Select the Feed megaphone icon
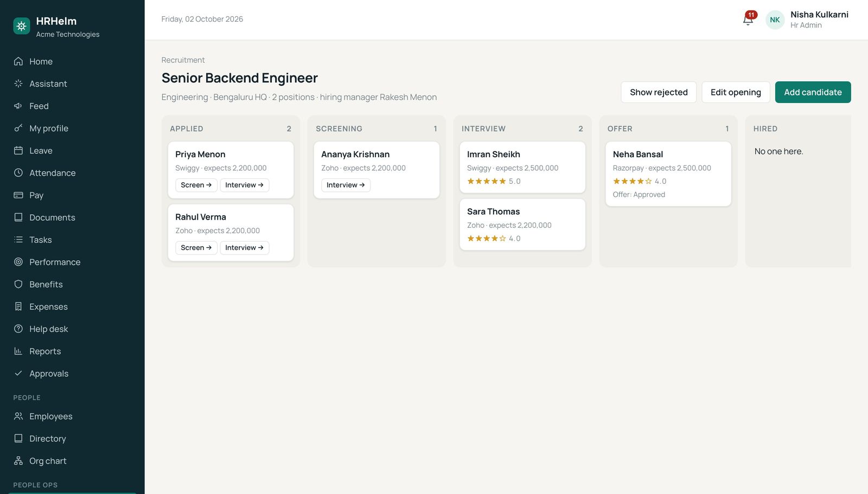Image resolution: width=868 pixels, height=494 pixels. pos(18,106)
